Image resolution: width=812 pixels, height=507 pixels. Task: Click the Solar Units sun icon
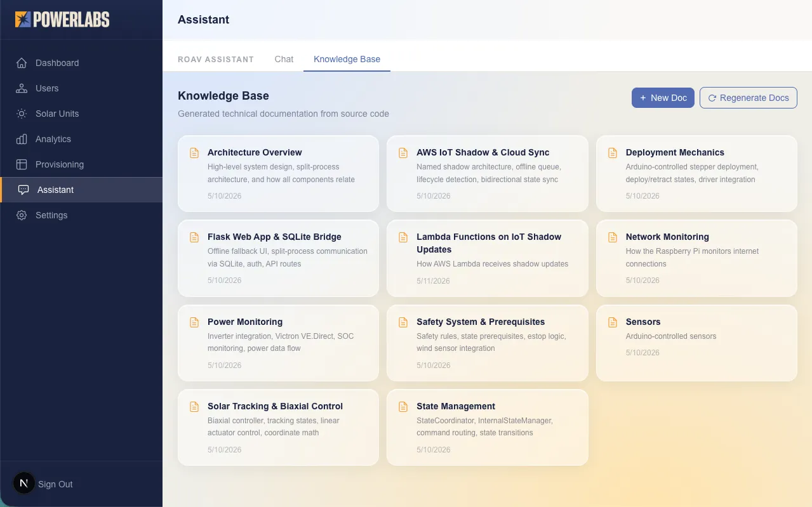22,114
